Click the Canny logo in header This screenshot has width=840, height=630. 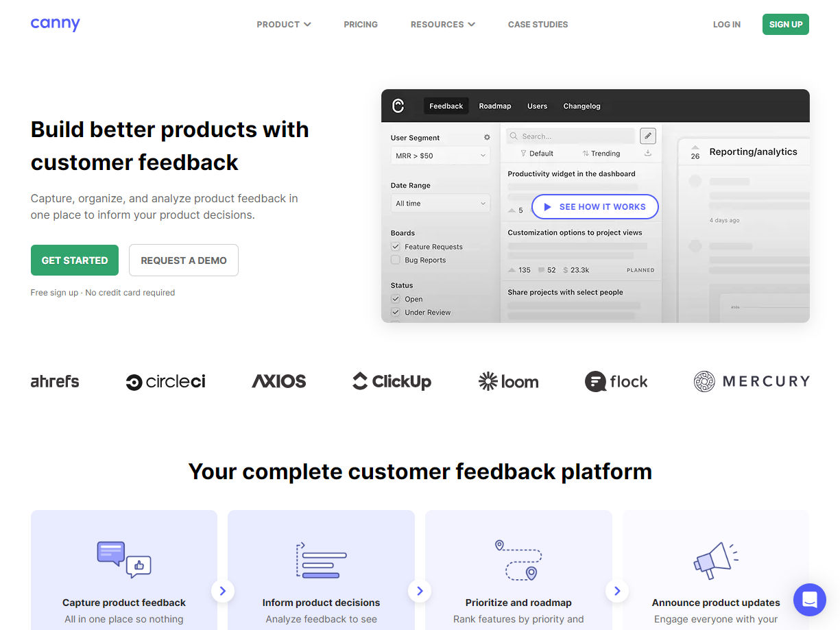55,24
